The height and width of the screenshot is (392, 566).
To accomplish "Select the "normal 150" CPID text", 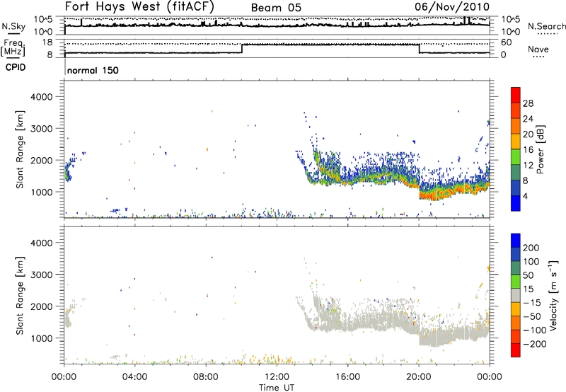I will [x=93, y=70].
